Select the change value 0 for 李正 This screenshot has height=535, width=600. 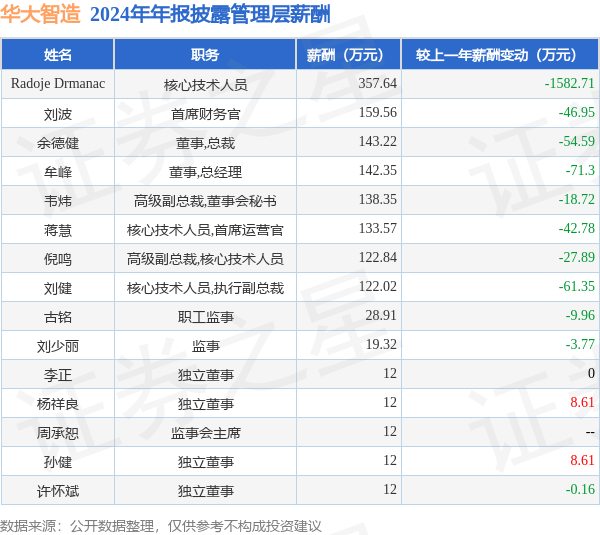coord(591,374)
